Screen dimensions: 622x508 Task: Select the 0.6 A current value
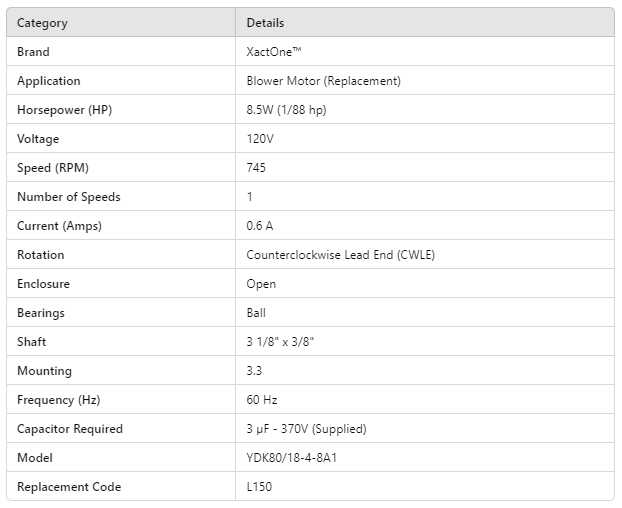(260, 226)
